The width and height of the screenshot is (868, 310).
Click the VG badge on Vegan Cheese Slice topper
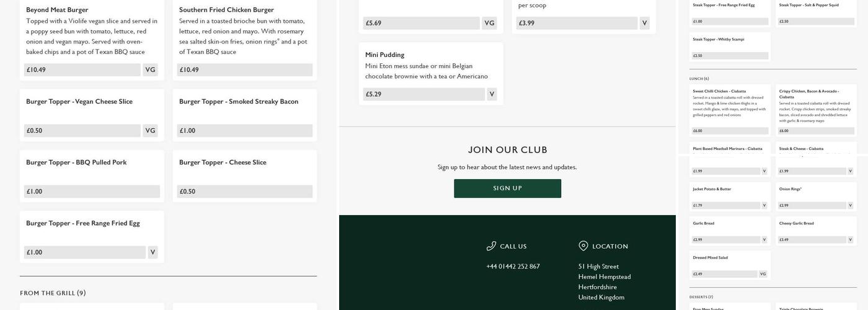coord(150,131)
